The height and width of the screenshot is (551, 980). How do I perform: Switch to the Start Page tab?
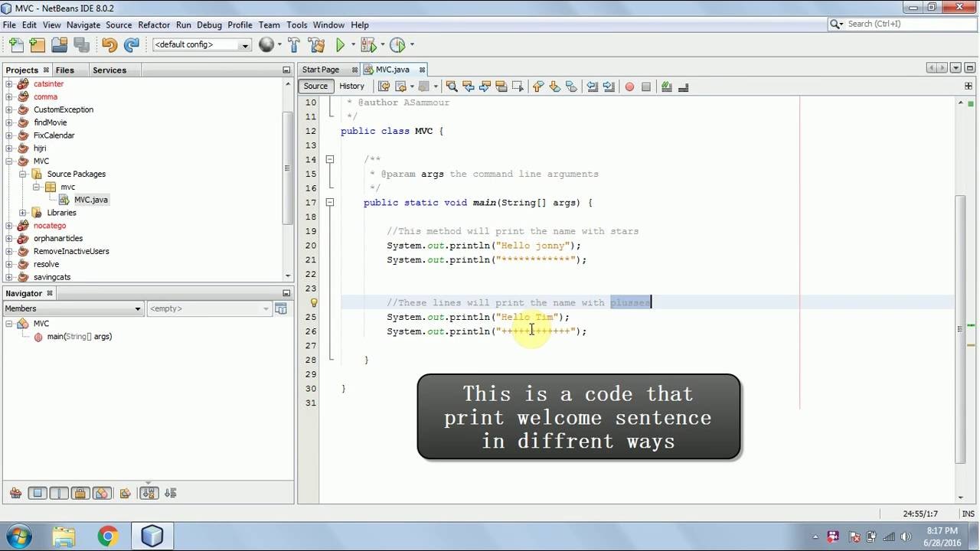pyautogui.click(x=321, y=70)
